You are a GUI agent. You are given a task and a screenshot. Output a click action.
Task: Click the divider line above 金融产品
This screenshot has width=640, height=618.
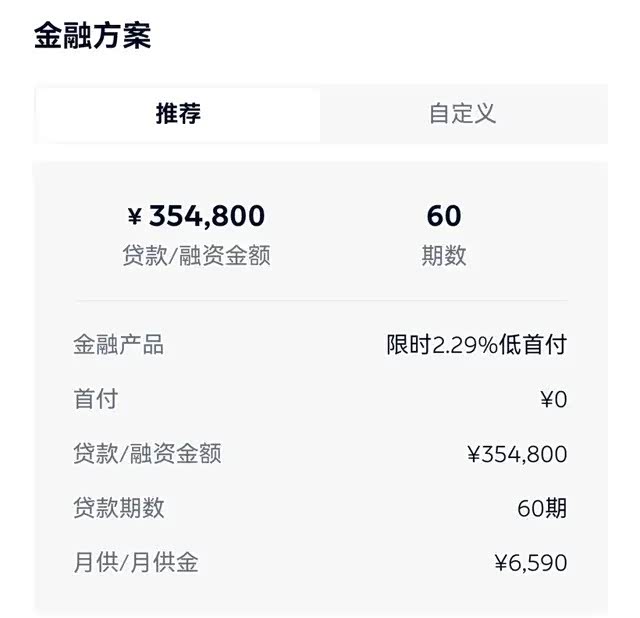(x=320, y=301)
